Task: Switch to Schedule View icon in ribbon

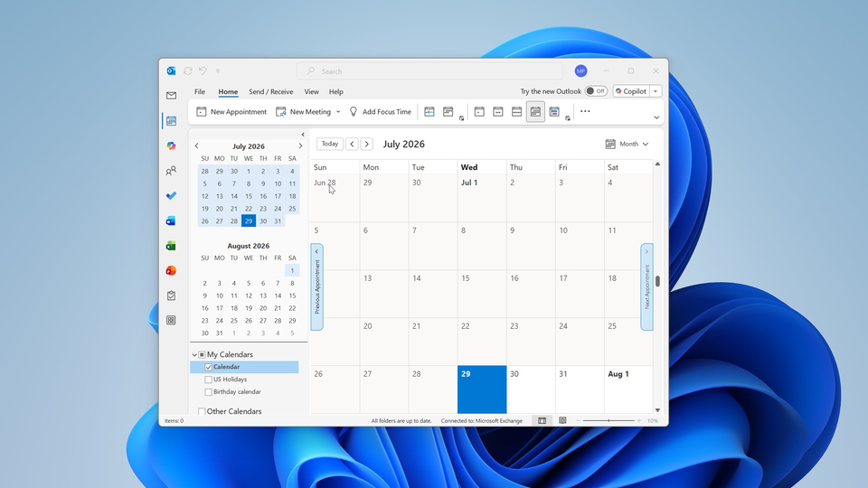Action: coord(554,112)
